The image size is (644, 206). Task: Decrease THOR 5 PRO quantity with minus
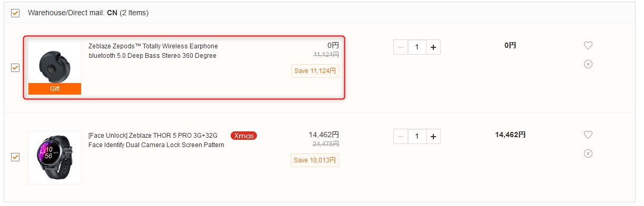tap(401, 137)
